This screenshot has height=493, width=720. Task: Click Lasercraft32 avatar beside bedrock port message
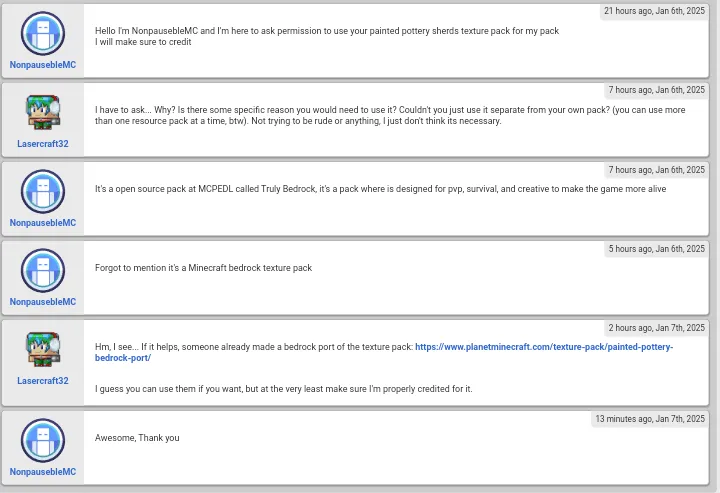point(43,349)
